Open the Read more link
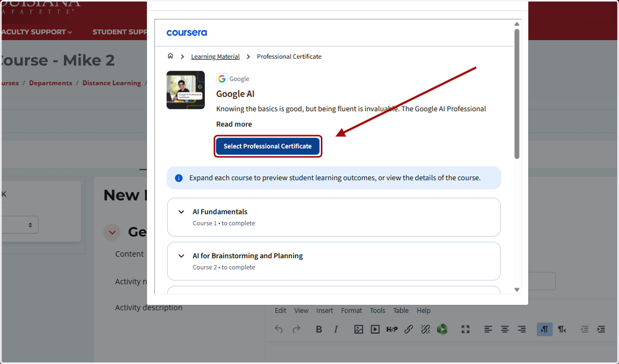 click(234, 124)
